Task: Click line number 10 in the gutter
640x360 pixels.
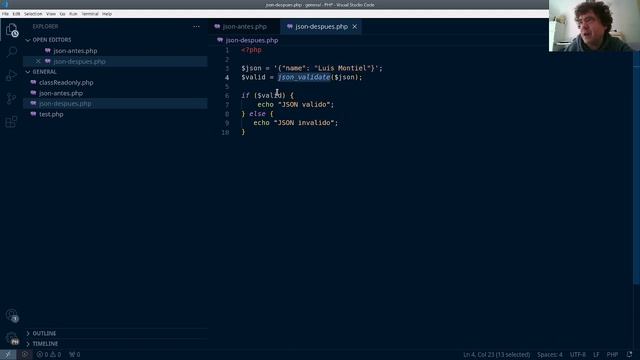Action: tap(225, 132)
